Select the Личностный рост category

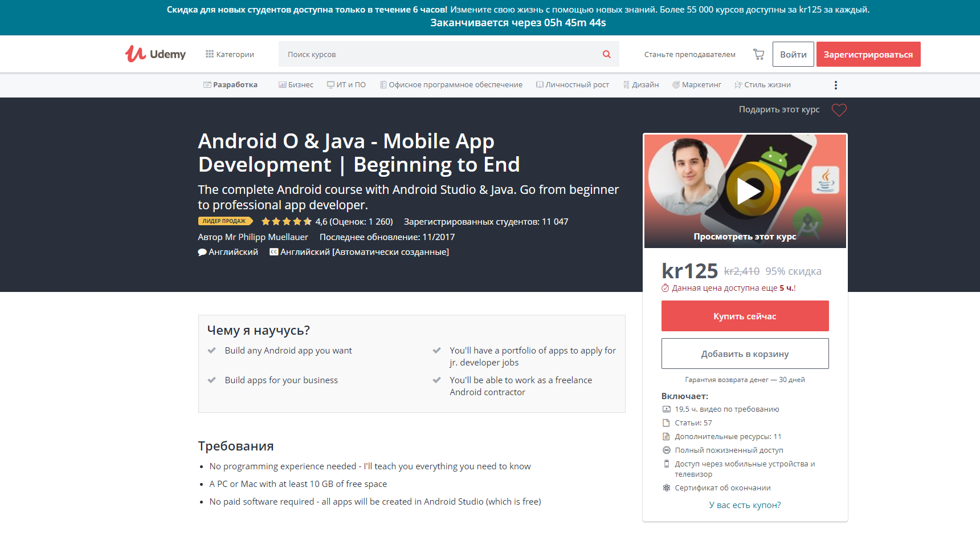(x=573, y=85)
